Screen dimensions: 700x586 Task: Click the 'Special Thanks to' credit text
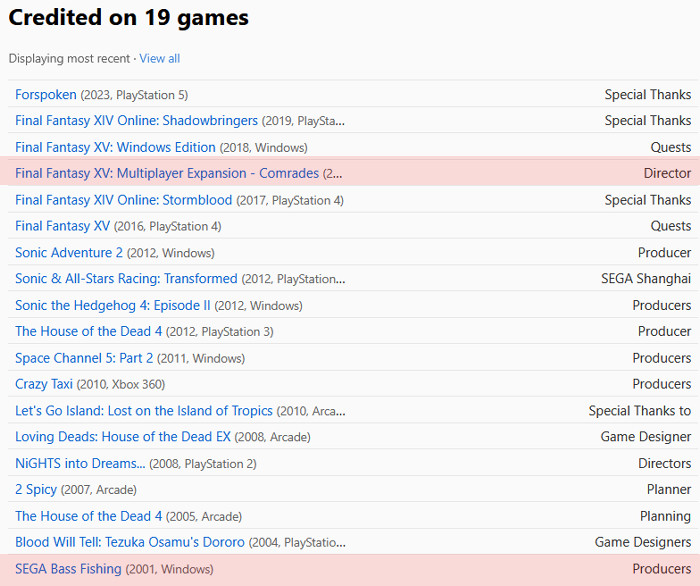640,411
